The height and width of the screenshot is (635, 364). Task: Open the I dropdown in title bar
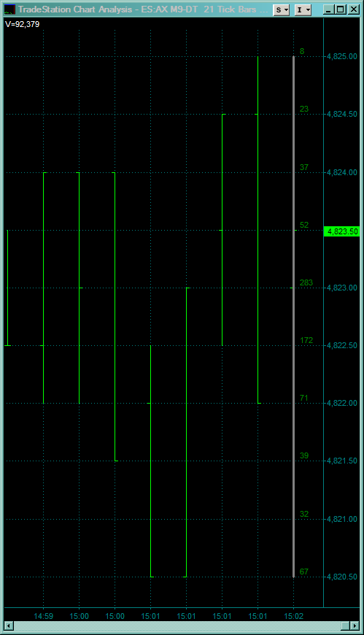pyautogui.click(x=303, y=9)
